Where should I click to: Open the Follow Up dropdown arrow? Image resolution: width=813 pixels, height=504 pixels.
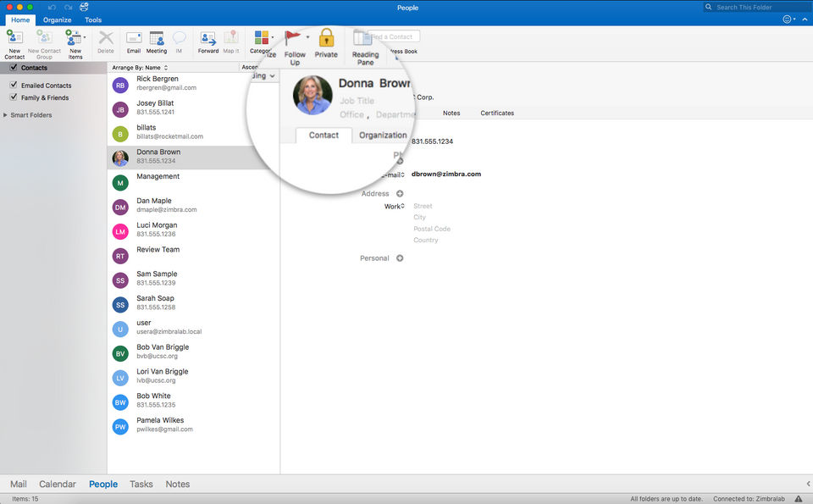pyautogui.click(x=307, y=37)
